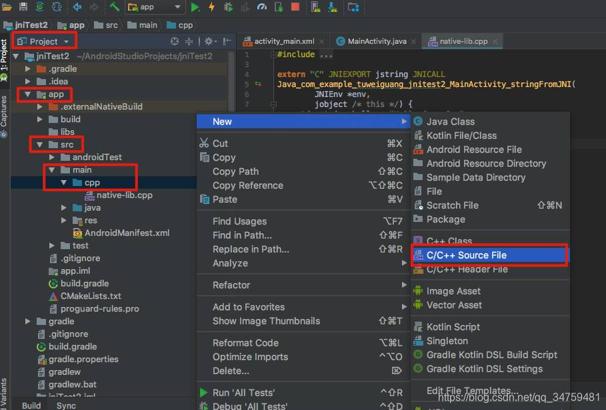
Task: Select gradle.properties in the project tree
Action: pos(78,359)
